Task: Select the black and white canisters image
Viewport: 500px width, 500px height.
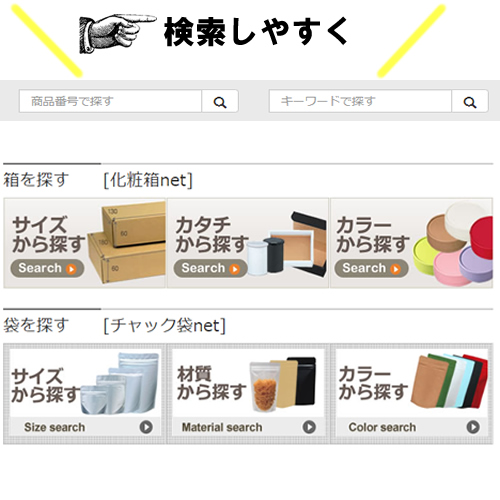Action: click(x=267, y=255)
